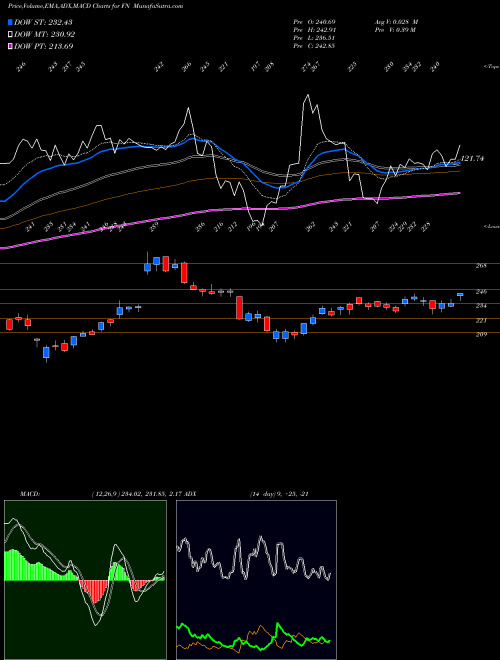500x660 pixels.
Task: Click the Pre V: 0.39 M value
Action: tap(395, 30)
